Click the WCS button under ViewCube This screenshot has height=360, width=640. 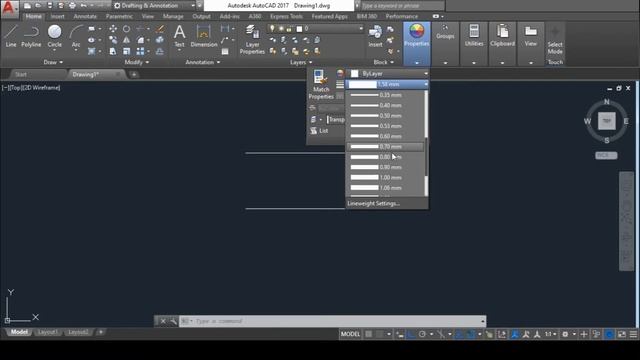point(606,156)
